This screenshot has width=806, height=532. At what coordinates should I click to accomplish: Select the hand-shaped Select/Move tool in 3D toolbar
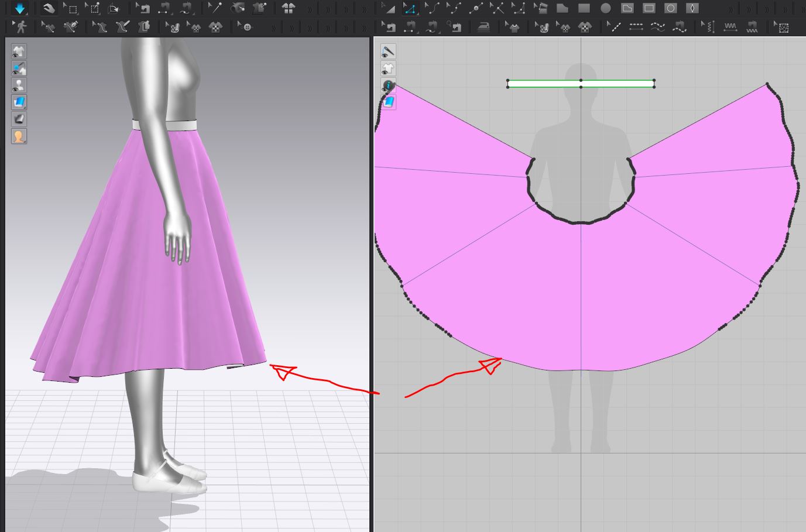click(49, 8)
